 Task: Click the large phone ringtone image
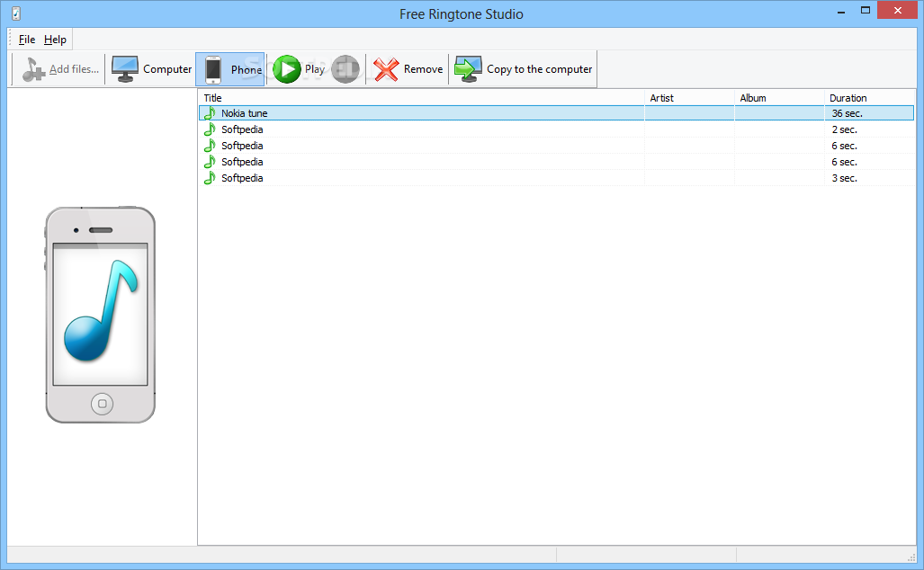100,315
